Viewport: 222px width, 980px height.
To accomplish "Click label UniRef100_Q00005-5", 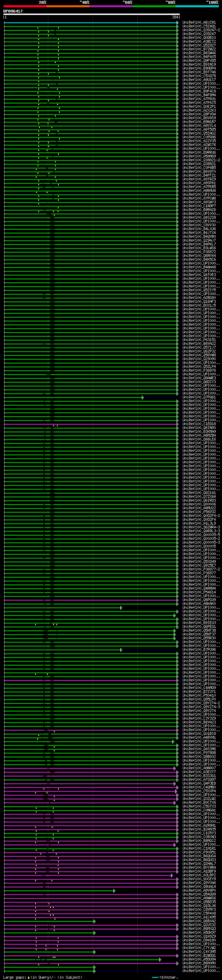I will 201,535.
